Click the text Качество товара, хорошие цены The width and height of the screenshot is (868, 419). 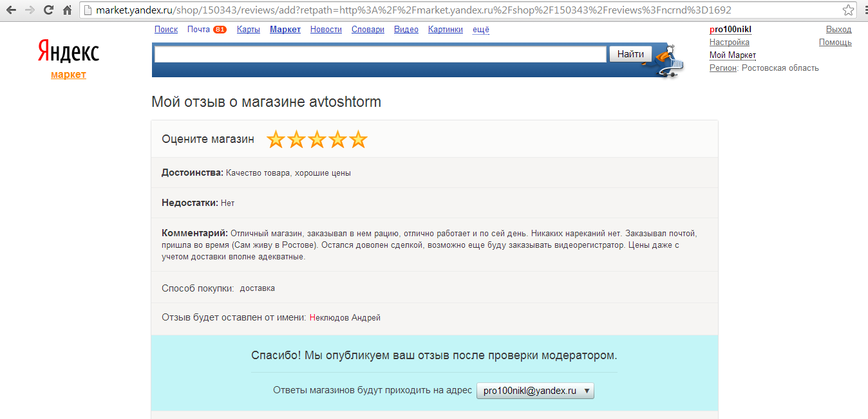(x=288, y=173)
